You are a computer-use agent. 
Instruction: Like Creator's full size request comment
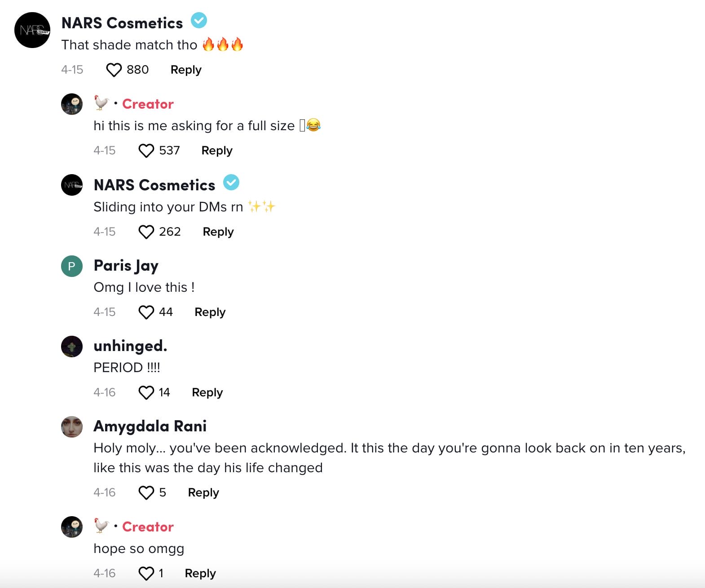coord(146,151)
